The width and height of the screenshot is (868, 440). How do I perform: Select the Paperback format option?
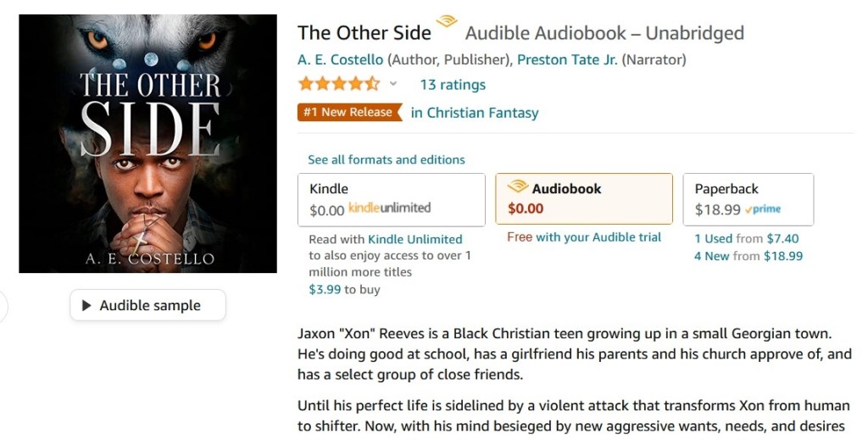(x=748, y=199)
